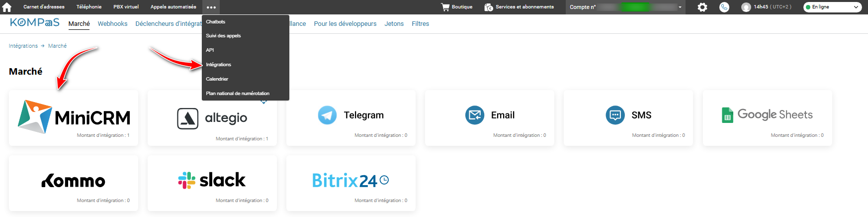Image resolution: width=868 pixels, height=217 pixels.
Task: Click the user avatar icon
Action: (x=746, y=7)
